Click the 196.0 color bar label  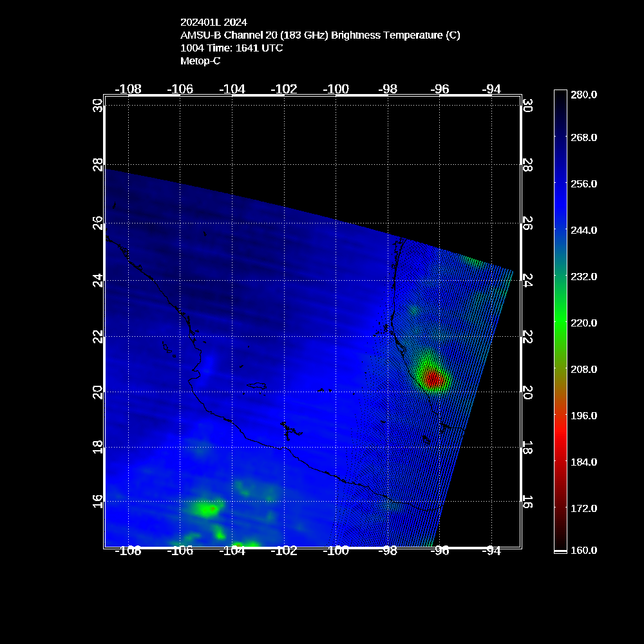coord(583,415)
